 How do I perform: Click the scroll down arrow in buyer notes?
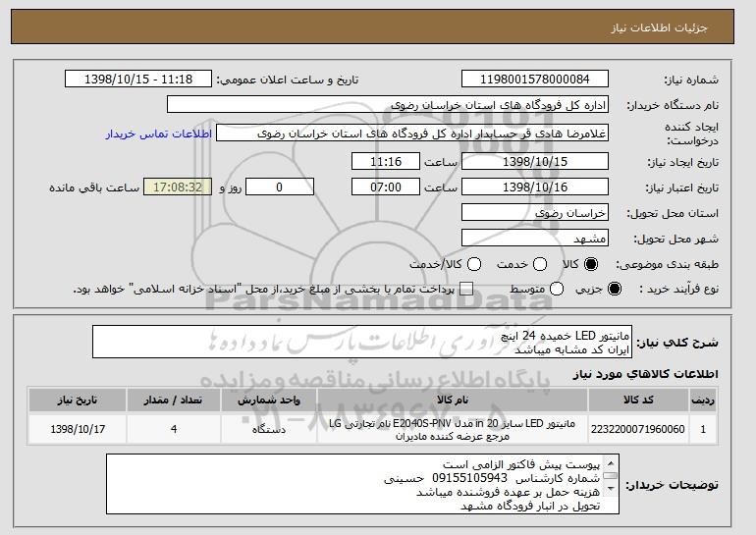coord(611,489)
